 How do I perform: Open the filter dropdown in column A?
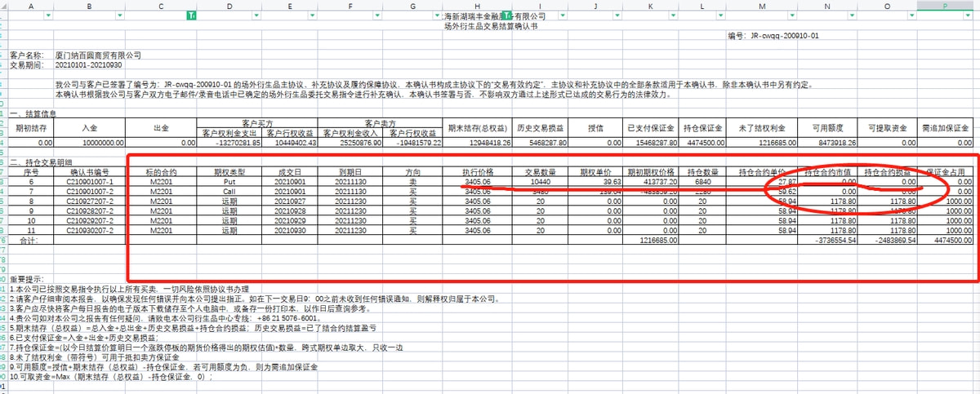(48, 16)
